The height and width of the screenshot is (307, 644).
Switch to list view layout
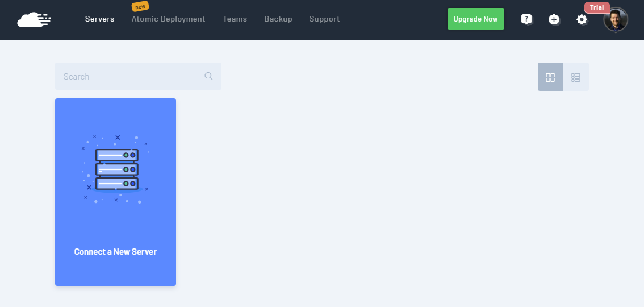pos(576,77)
